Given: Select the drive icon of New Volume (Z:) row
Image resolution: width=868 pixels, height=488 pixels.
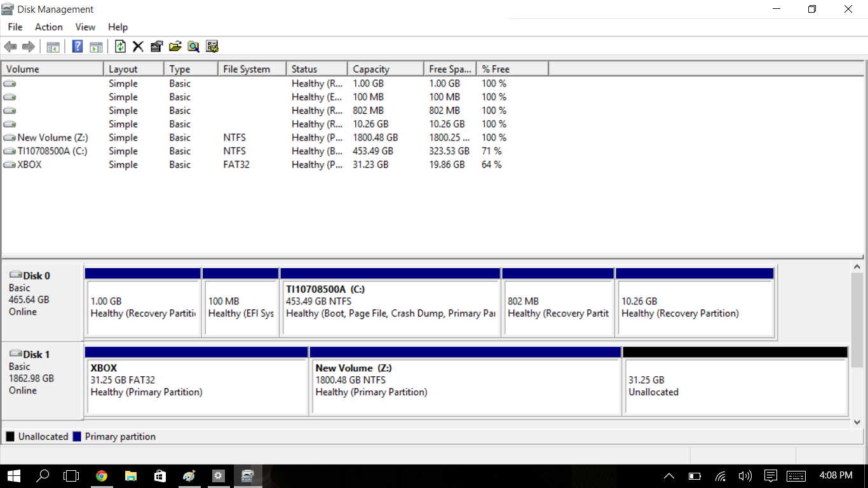Looking at the screenshot, I should (10, 137).
